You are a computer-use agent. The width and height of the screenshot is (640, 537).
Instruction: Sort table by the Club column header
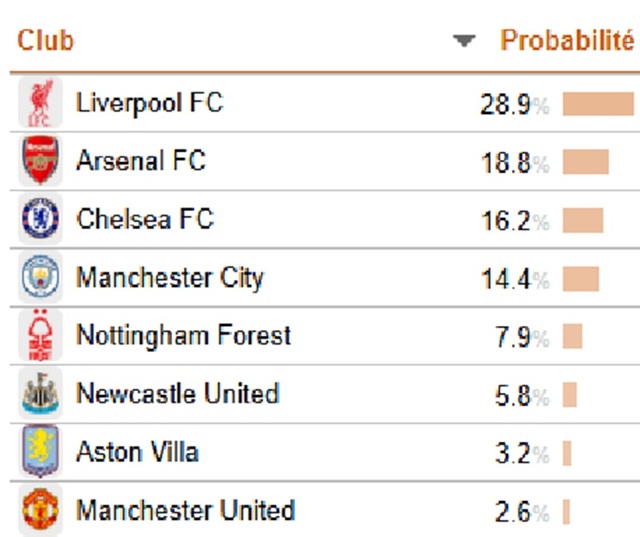click(45, 42)
